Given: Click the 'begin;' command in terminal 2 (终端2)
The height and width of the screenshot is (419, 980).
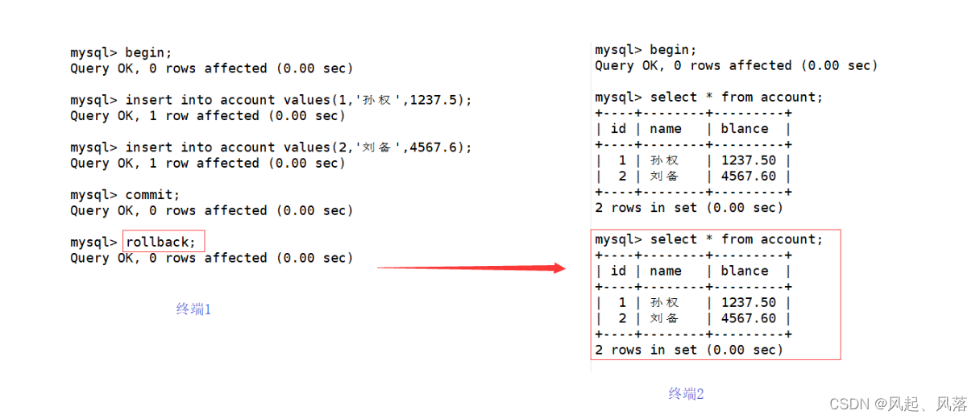Looking at the screenshot, I should tap(673, 50).
